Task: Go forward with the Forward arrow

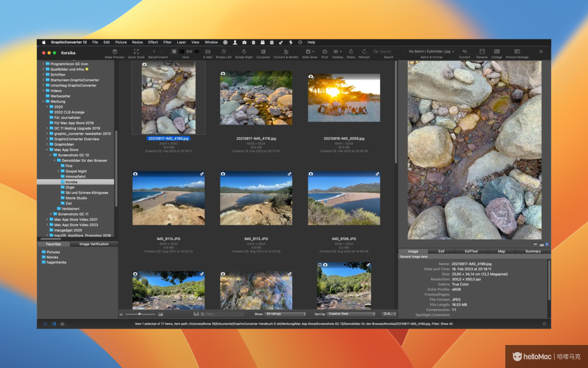Action: pyautogui.click(x=162, y=52)
